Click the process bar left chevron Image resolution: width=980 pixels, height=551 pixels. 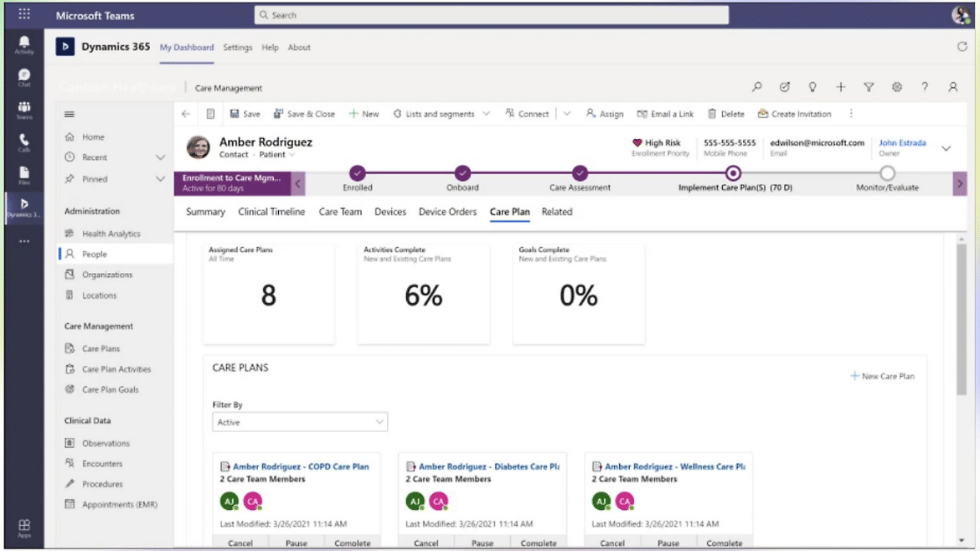(x=298, y=183)
